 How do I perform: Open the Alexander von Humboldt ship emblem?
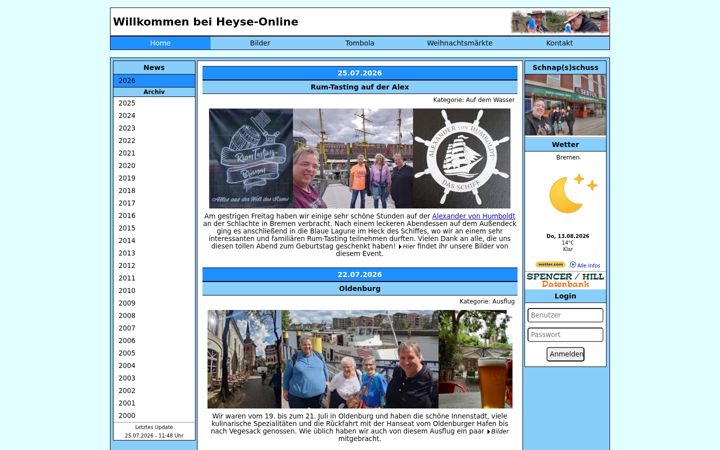[461, 158]
